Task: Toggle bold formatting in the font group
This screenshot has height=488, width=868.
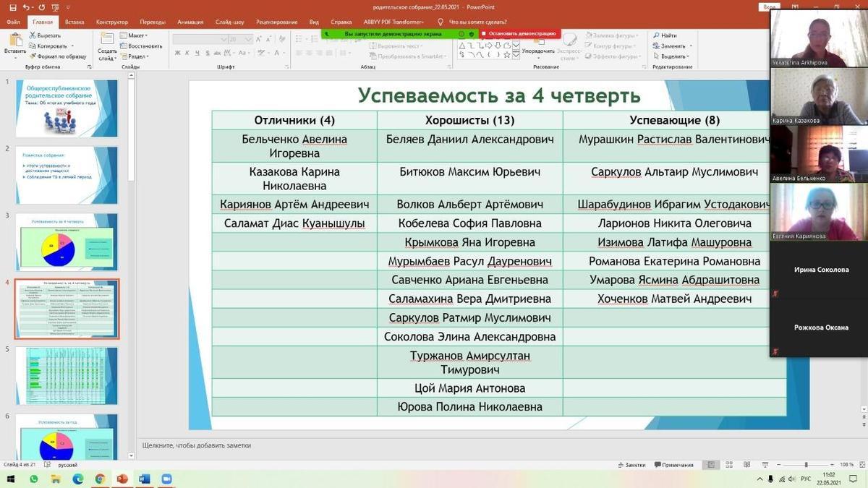Action: pyautogui.click(x=177, y=53)
